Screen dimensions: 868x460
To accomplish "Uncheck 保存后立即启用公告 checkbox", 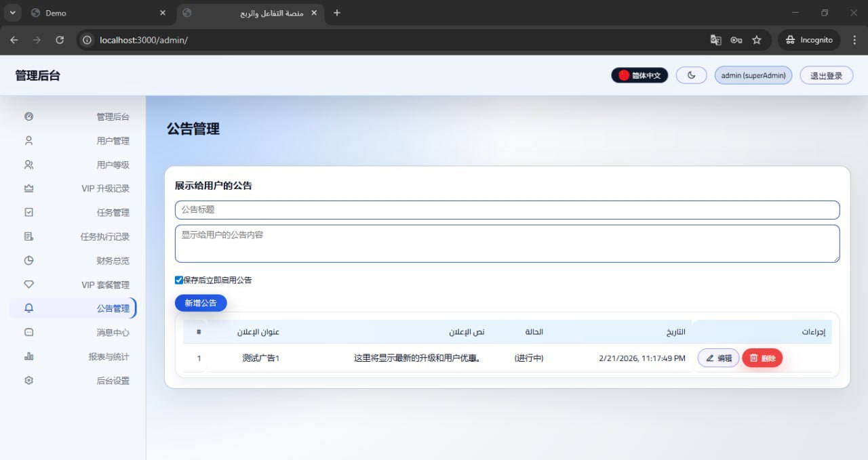I will coord(179,280).
